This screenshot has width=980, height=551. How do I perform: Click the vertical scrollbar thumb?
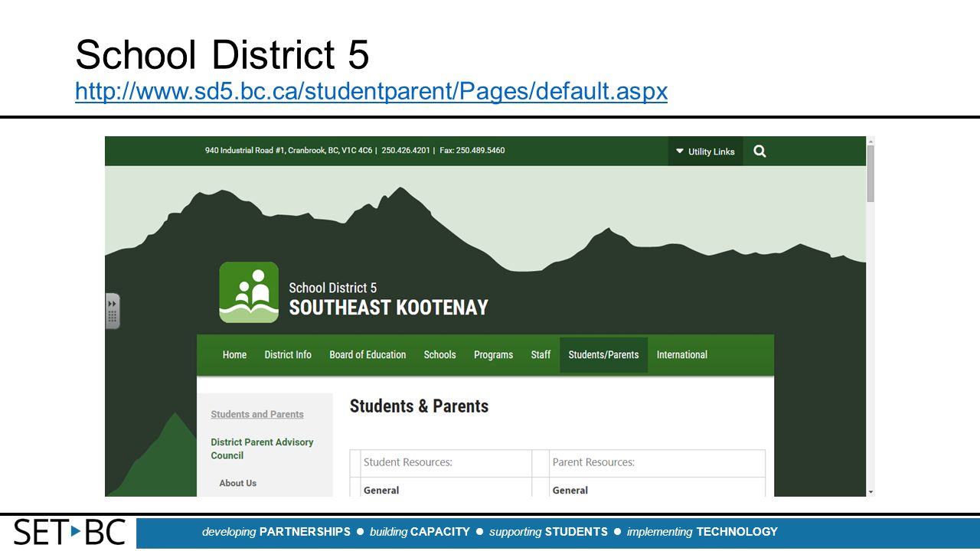(x=871, y=174)
